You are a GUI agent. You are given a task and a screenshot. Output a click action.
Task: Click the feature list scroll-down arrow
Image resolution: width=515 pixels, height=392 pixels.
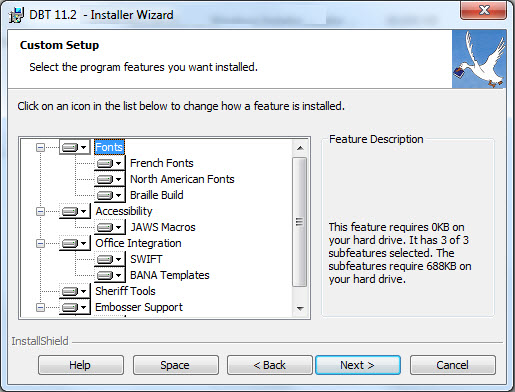[300, 308]
